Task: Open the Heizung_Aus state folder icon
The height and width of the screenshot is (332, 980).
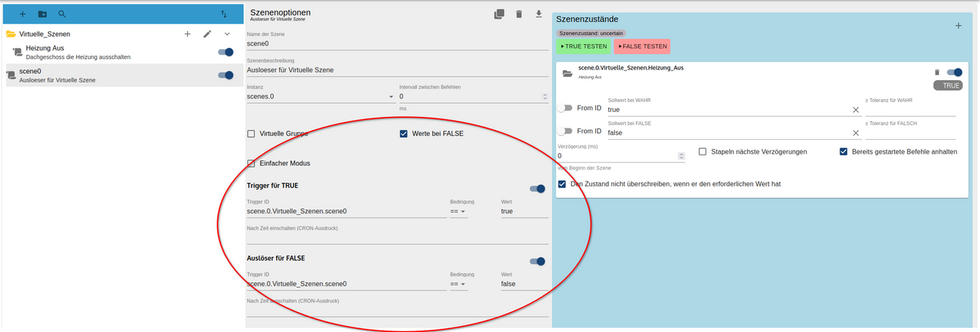Action: click(x=567, y=74)
